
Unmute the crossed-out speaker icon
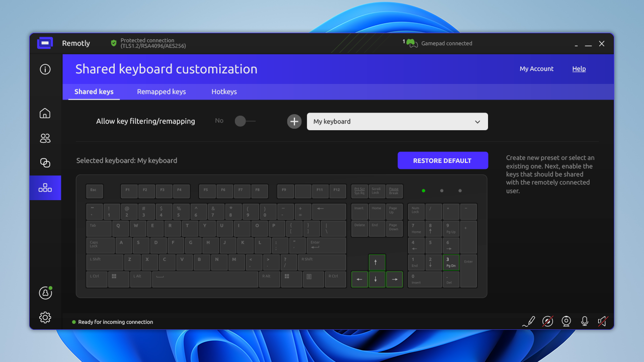[602, 321]
